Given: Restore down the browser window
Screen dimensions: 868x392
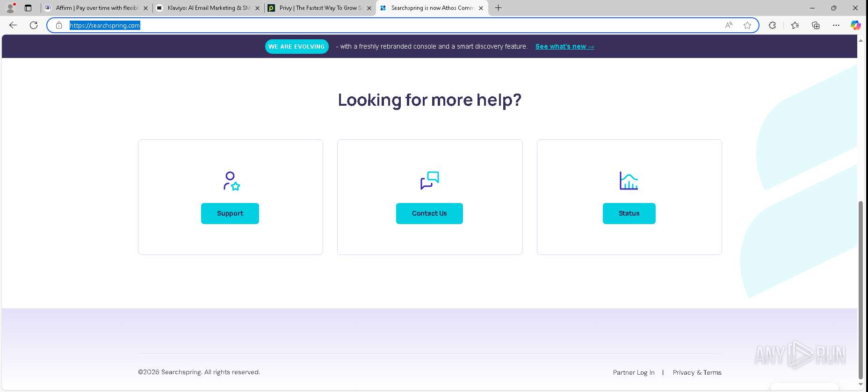Looking at the screenshot, I should pos(834,7).
